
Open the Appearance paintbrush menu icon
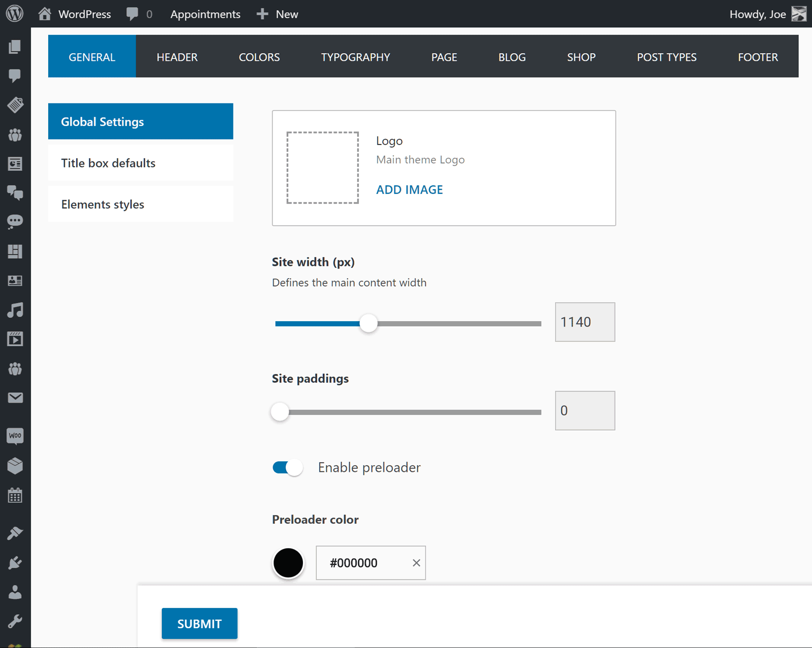click(15, 533)
